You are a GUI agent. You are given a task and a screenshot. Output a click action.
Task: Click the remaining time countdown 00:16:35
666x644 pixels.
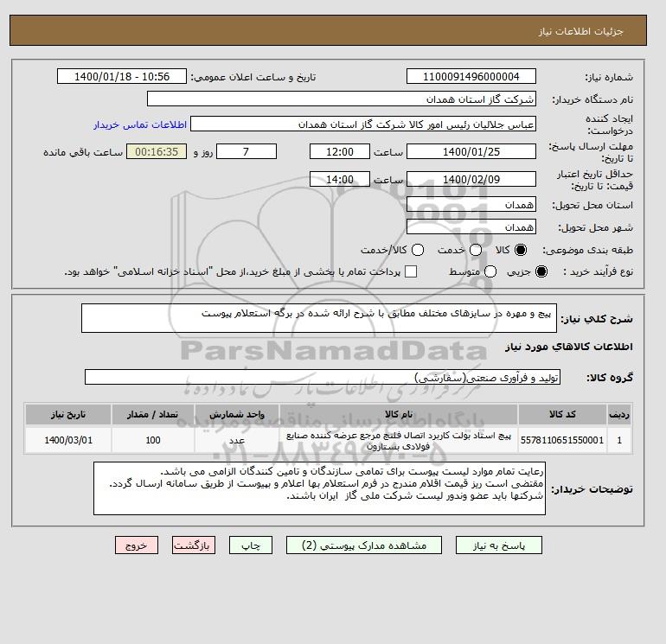(157, 151)
